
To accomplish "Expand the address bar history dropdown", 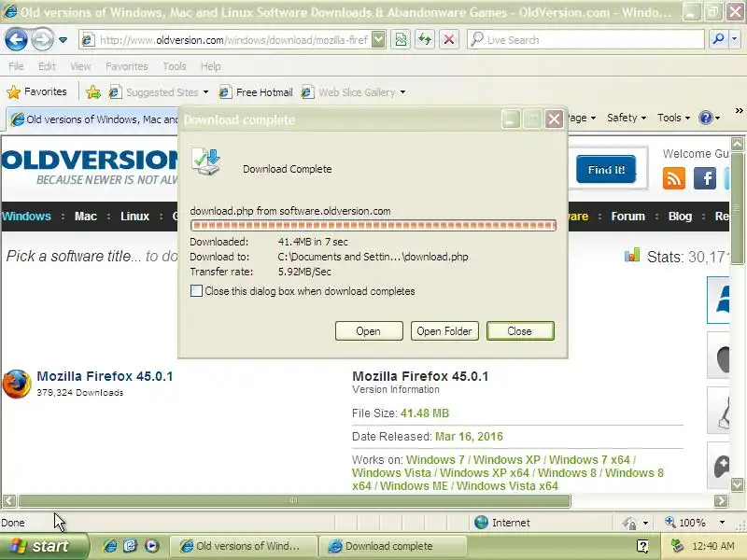I will click(378, 40).
